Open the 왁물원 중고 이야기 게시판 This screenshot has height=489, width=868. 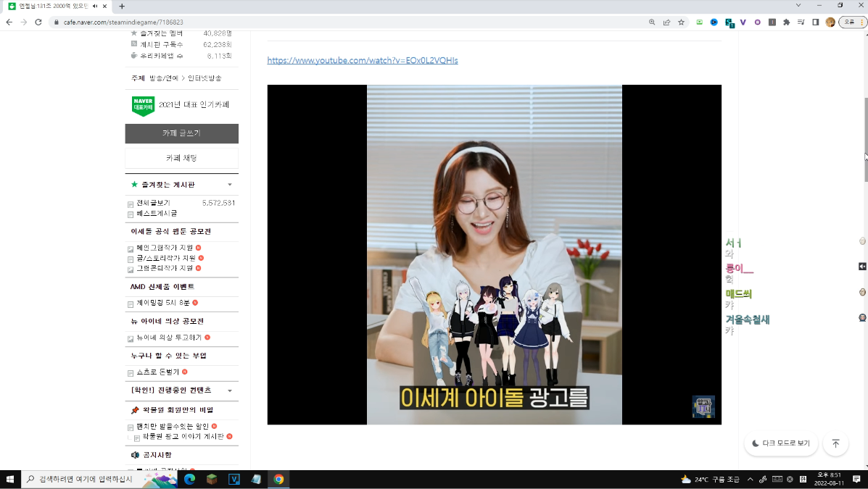click(183, 436)
